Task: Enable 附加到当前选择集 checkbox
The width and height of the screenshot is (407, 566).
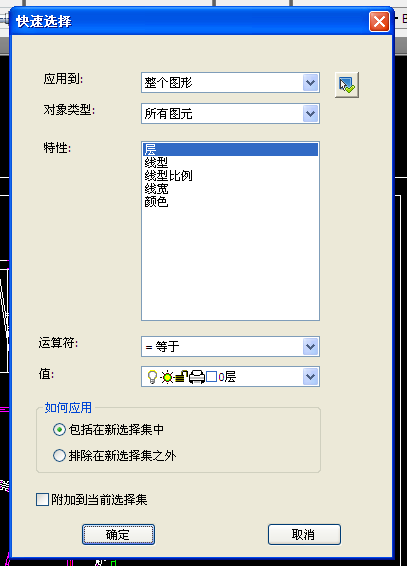Action: coord(43,500)
